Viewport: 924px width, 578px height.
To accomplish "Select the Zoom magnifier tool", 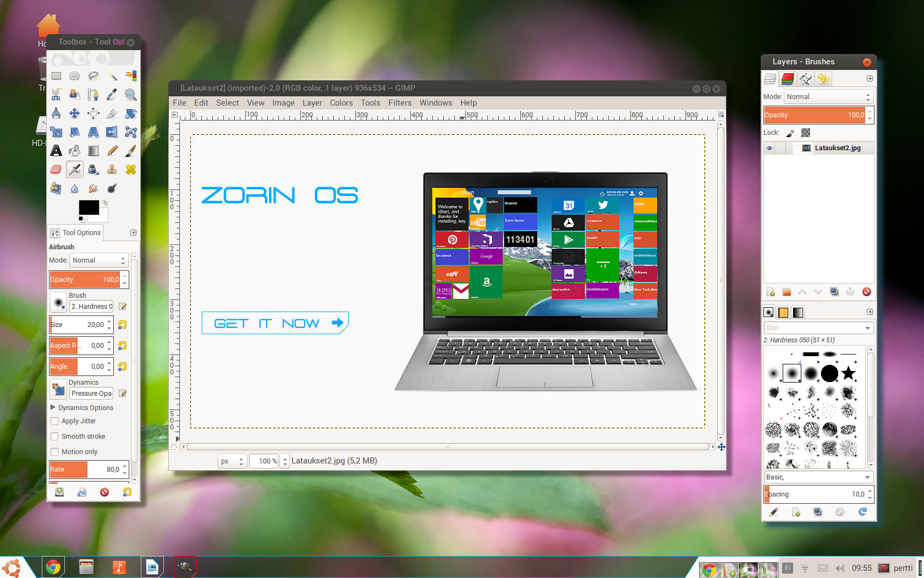I will 131,95.
